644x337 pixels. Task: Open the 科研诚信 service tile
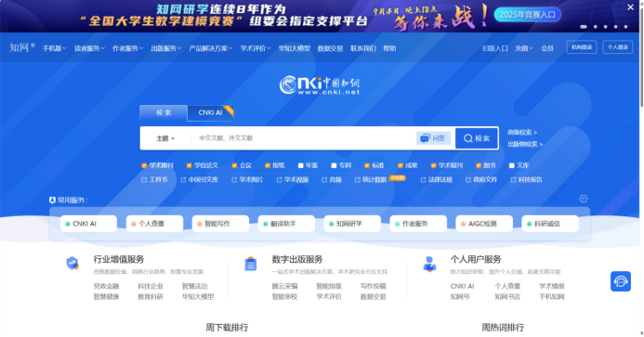tap(550, 224)
